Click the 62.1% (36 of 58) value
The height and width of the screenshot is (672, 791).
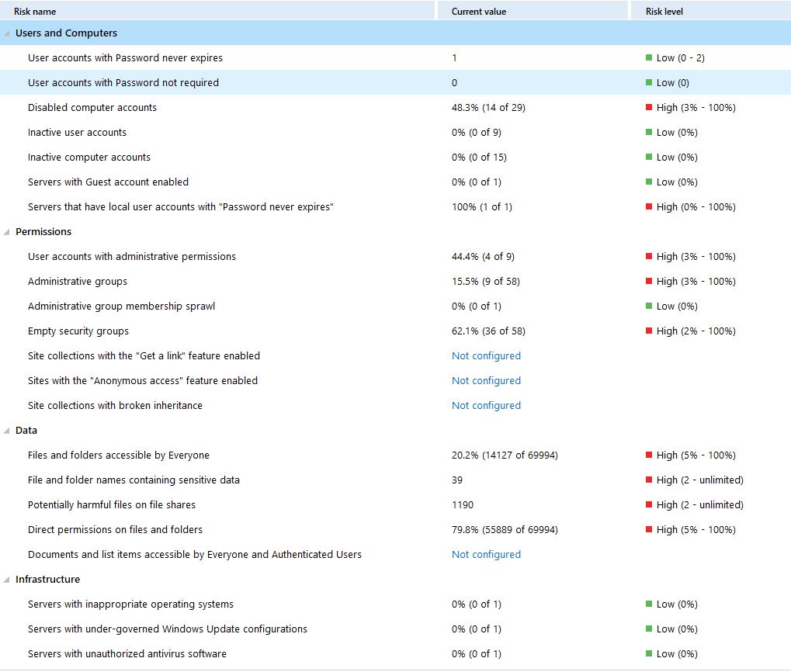[488, 331]
